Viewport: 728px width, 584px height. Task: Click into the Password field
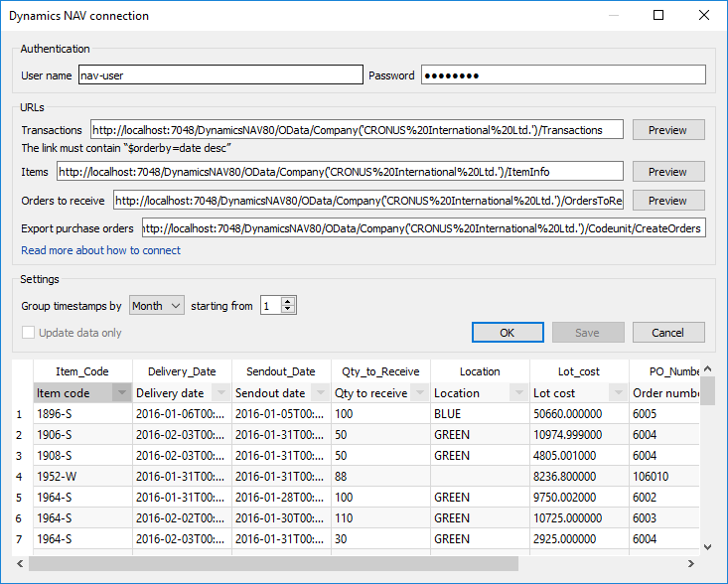tap(562, 75)
